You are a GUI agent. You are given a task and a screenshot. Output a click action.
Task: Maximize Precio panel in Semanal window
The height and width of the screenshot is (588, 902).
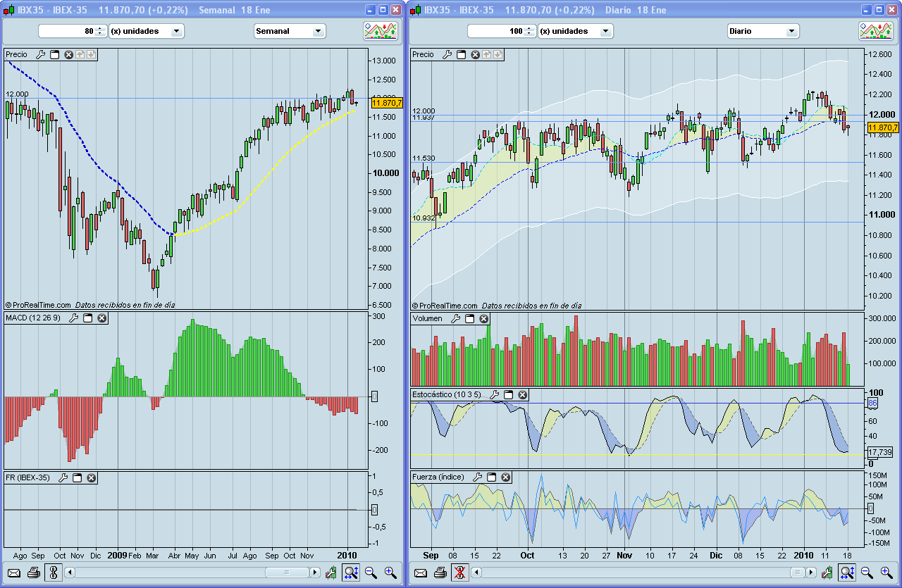(55, 54)
